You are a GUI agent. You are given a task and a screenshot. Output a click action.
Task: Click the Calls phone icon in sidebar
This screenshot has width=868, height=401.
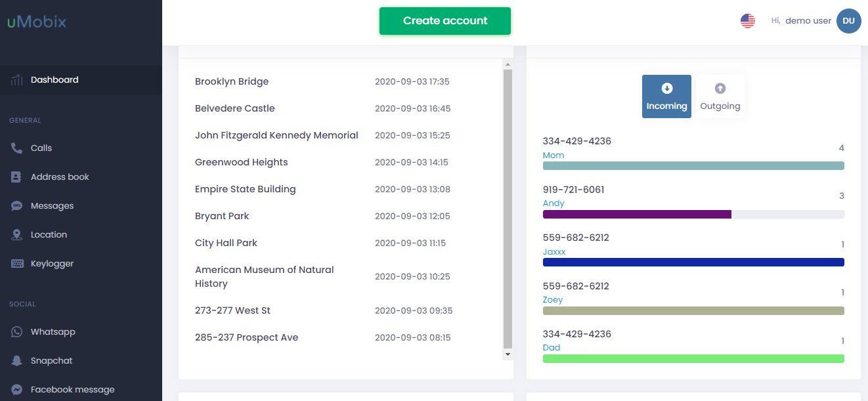(x=17, y=148)
